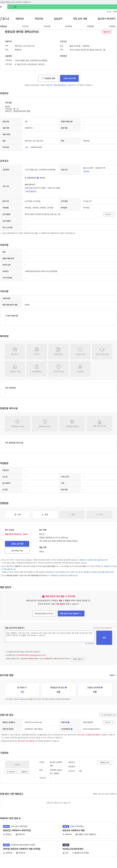
Task: Click the company LOGO image
Action: click(17, 765)
